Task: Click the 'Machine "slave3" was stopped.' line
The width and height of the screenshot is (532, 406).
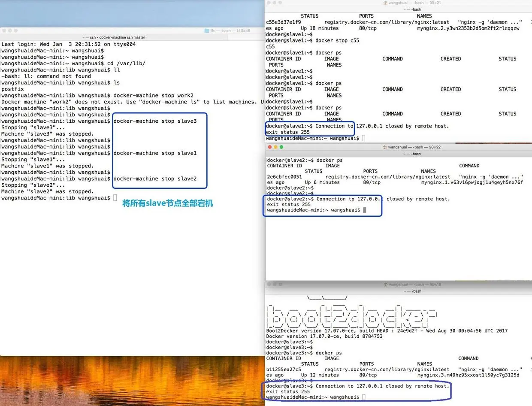Action: (47, 134)
